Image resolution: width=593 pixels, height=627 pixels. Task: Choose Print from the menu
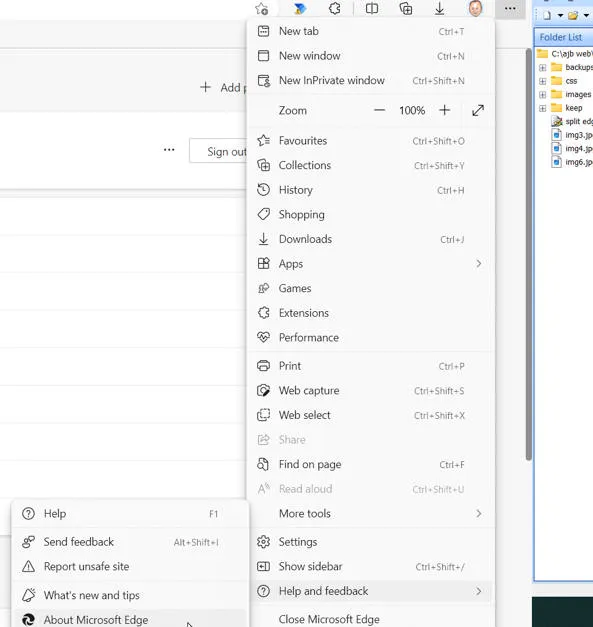371,366
